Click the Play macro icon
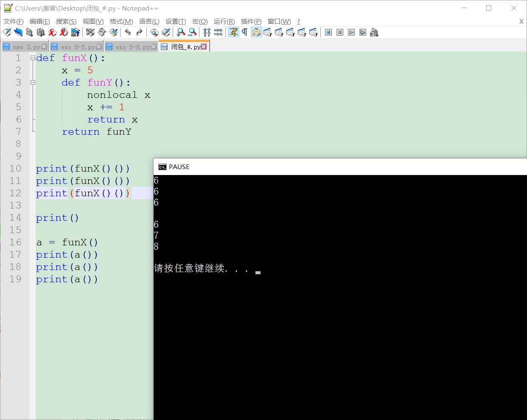 (x=351, y=32)
